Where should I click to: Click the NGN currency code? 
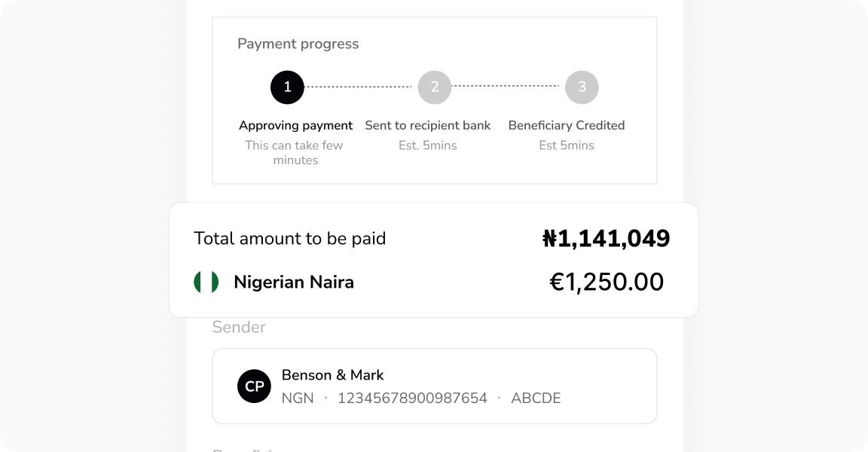tap(298, 398)
